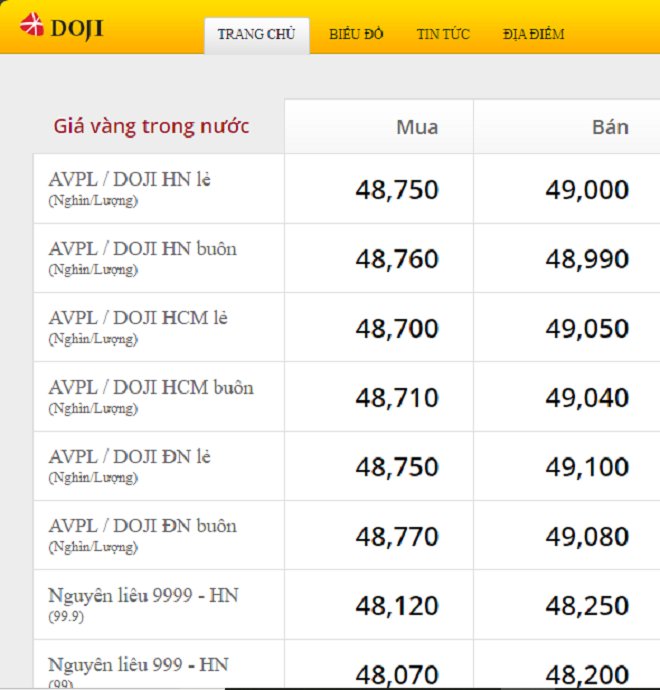Click the Bán price 49,000
660x690 pixels.
587,190
